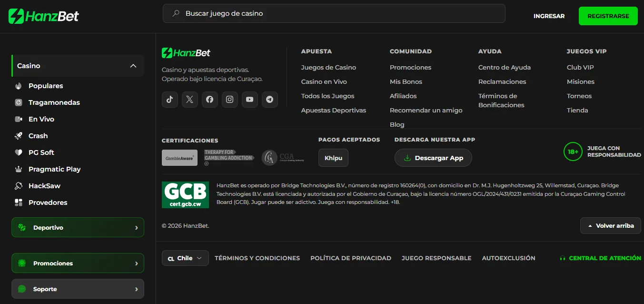
Task: Click Therapy for Gambling Addiction badge
Action: pos(229,158)
